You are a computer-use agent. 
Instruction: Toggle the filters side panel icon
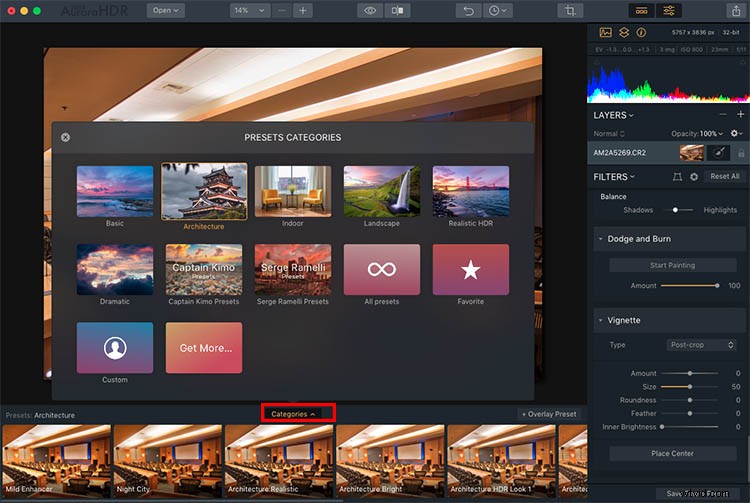(669, 11)
